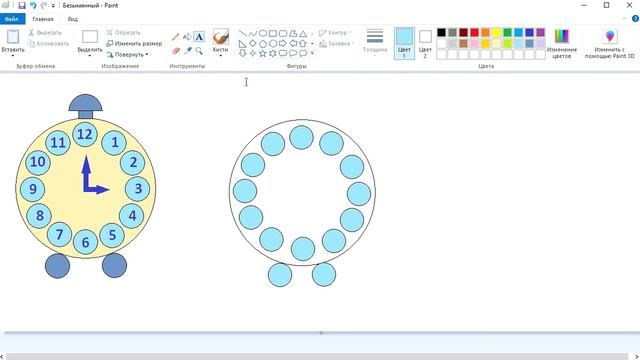
Task: Choose the Right arrow shape
Action: pyautogui.click(x=283, y=43)
